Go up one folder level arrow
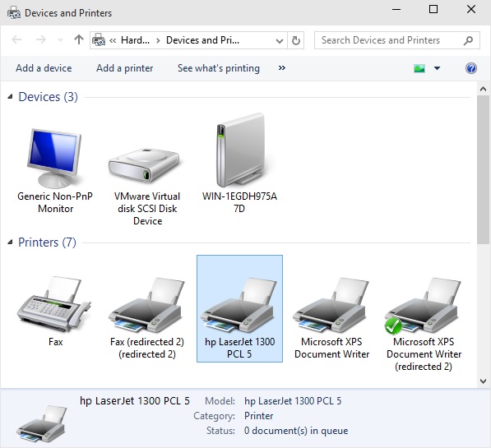491x448 pixels. pyautogui.click(x=79, y=39)
